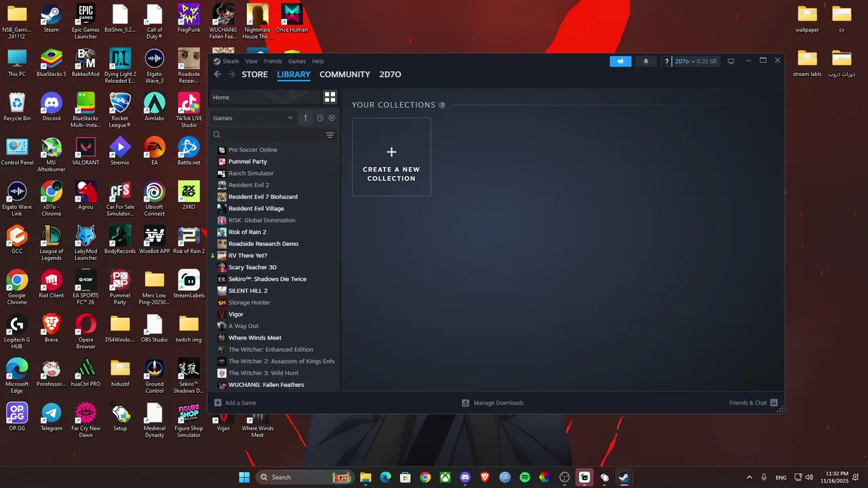Click the Friends & Chat label
Screen dimensions: 868x488
point(748,403)
